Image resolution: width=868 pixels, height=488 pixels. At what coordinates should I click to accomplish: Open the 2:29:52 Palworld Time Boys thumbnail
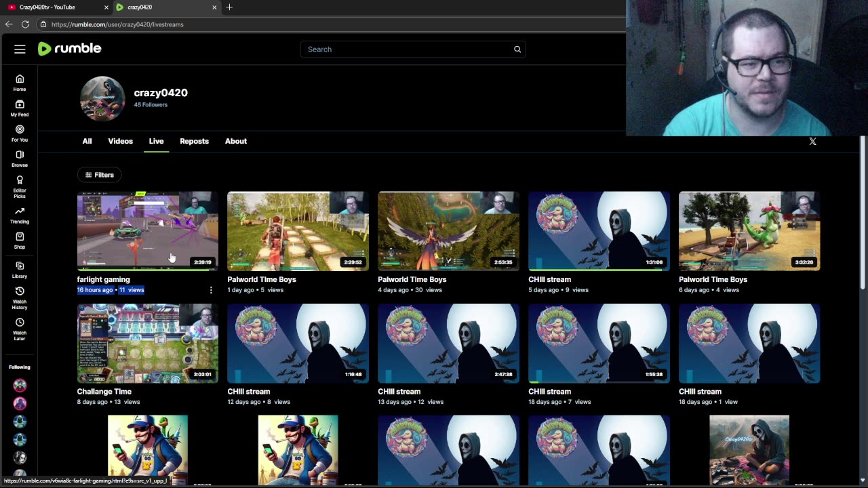click(298, 231)
